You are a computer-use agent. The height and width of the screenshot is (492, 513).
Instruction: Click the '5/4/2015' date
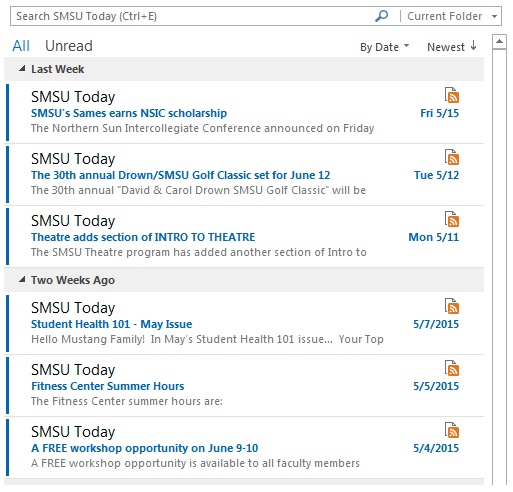pos(436,448)
